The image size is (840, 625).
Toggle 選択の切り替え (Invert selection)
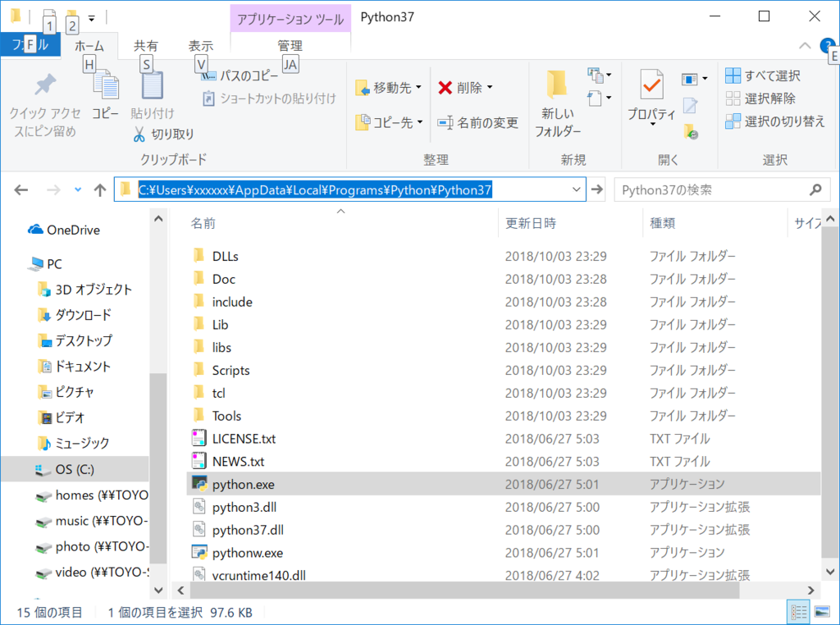[730, 121]
